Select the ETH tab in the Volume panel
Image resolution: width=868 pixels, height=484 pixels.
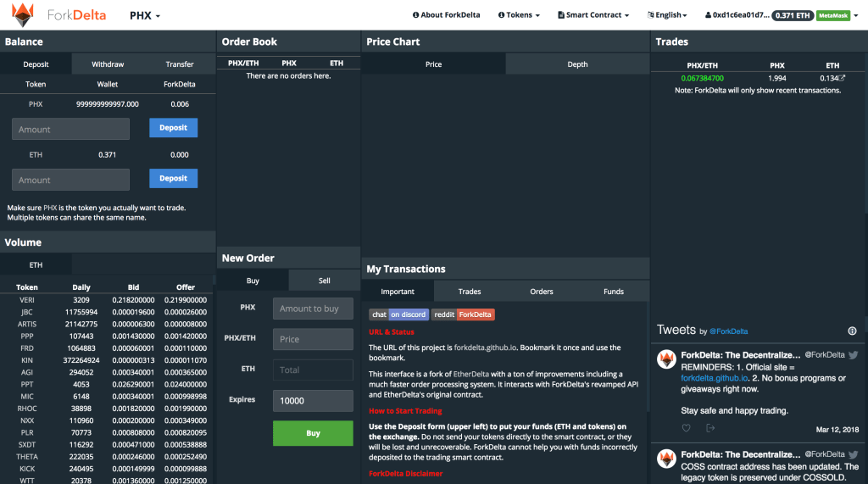pos(36,265)
